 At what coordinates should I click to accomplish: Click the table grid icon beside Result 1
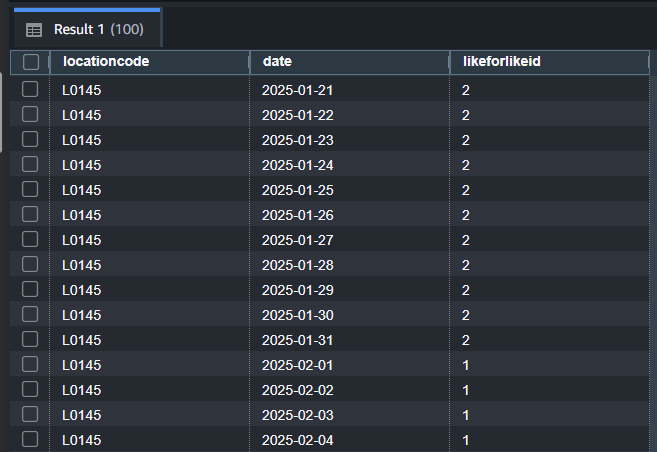coord(34,30)
